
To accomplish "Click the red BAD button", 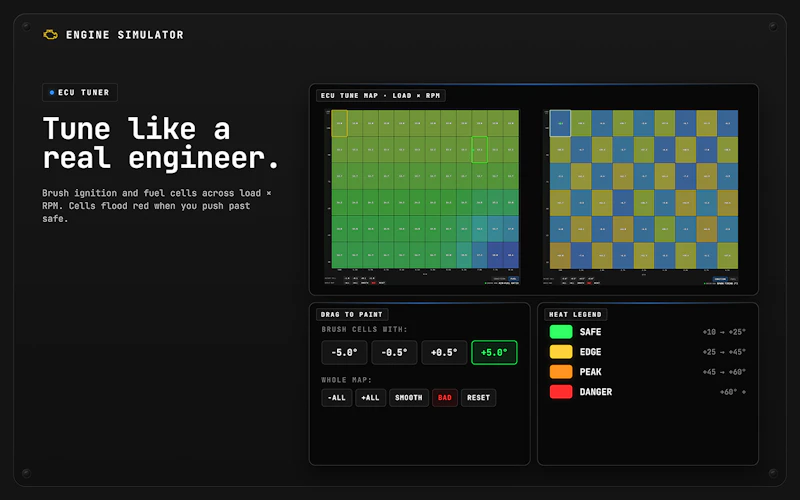I will [x=445, y=397].
